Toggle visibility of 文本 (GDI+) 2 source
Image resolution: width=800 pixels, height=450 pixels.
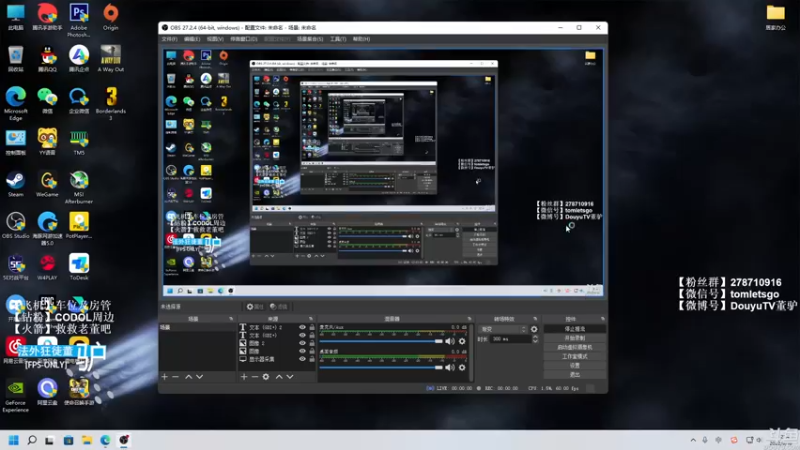302,328
